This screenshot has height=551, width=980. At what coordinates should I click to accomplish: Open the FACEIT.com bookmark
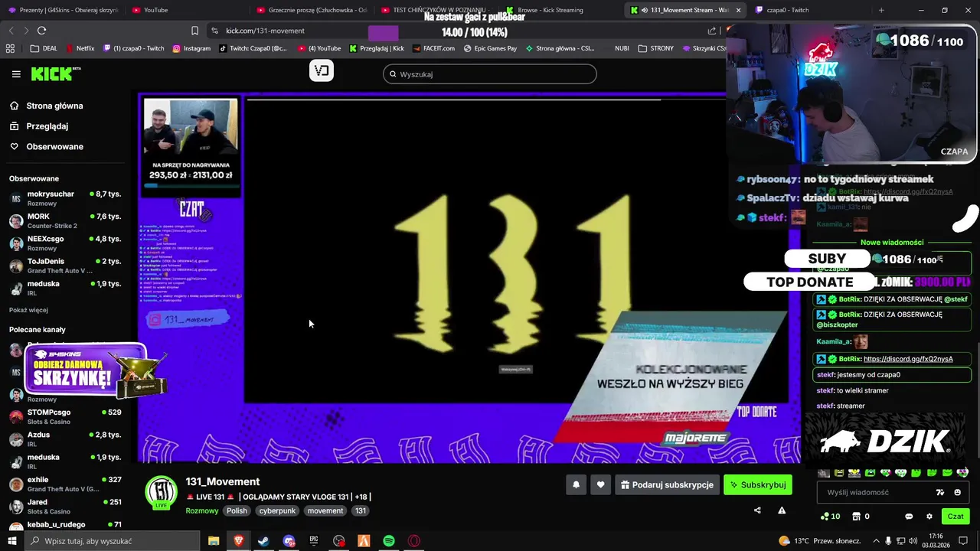tap(433, 48)
